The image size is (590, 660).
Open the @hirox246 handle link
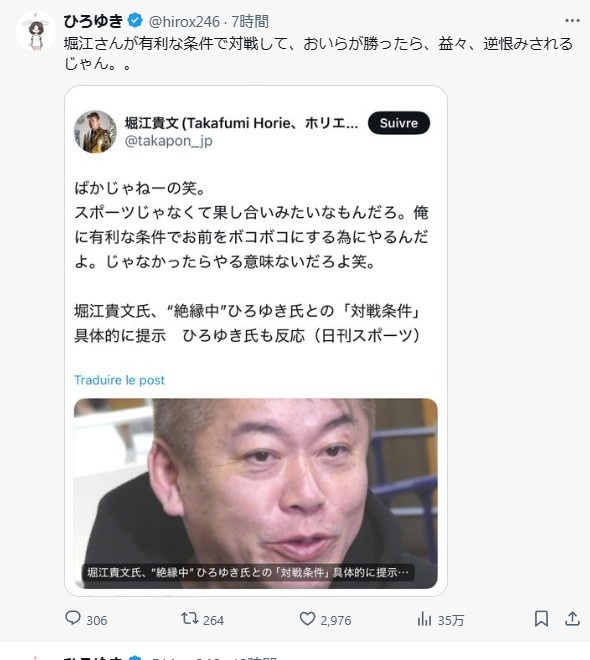click(184, 21)
